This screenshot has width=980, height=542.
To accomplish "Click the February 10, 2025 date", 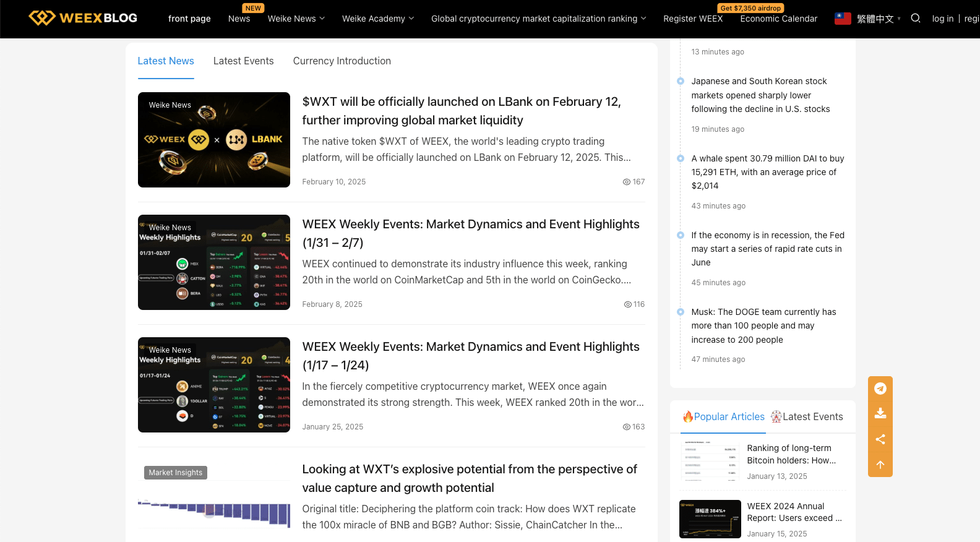I will pyautogui.click(x=334, y=182).
